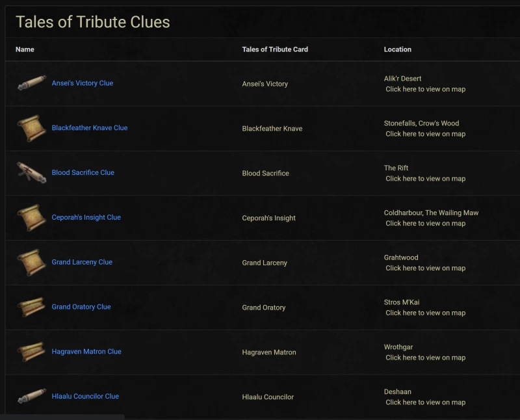This screenshot has width=520, height=420.
Task: Open the Grand Larceny Clue link
Action: (82, 262)
